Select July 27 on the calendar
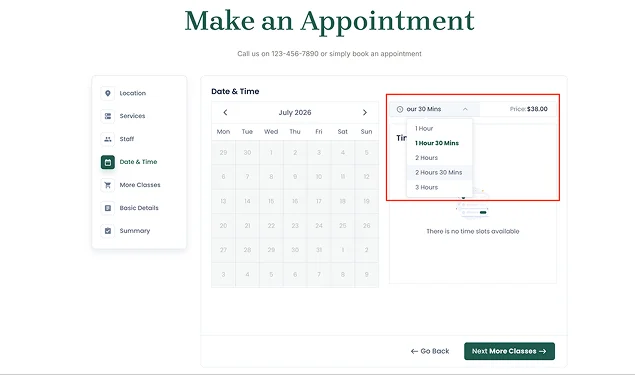Screen dimensions: 635x375 point(223,250)
